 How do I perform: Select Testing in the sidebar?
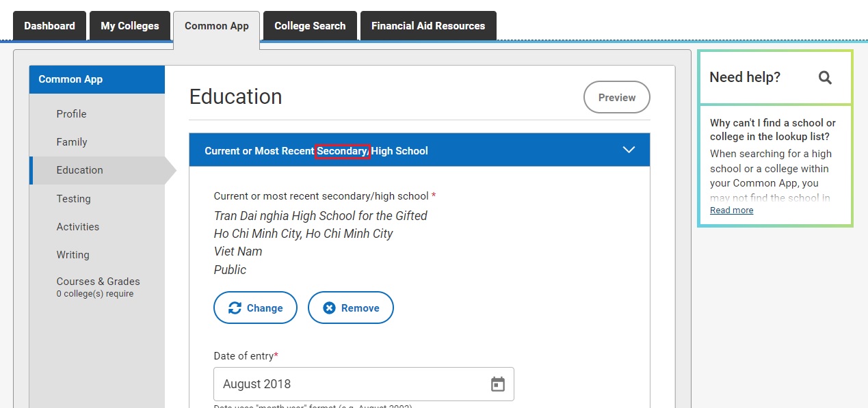[73, 199]
